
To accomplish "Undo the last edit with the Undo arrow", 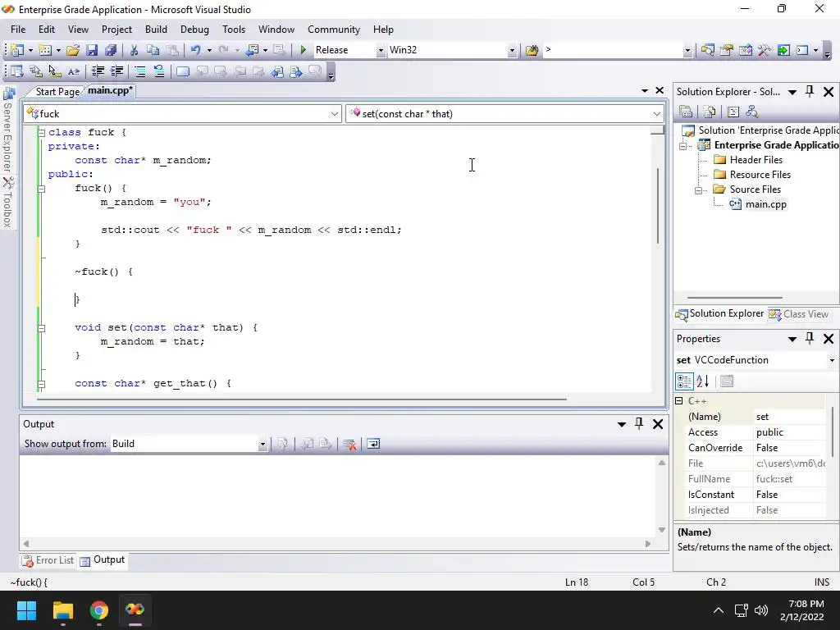I will coord(195,50).
